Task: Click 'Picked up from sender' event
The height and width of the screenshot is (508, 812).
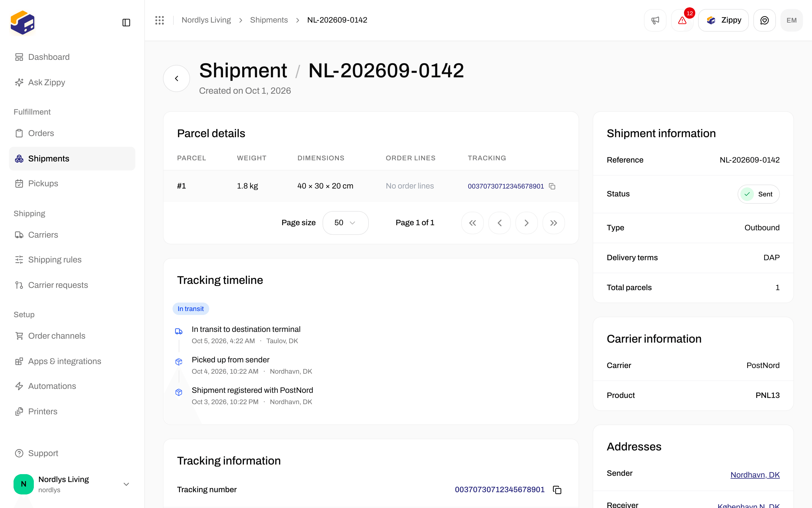Action: coord(231,360)
